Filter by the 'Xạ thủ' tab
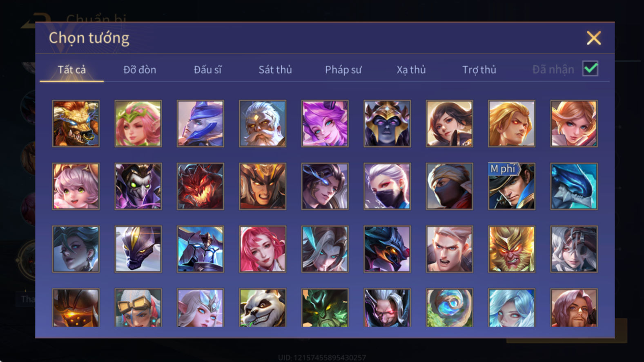 pyautogui.click(x=411, y=70)
